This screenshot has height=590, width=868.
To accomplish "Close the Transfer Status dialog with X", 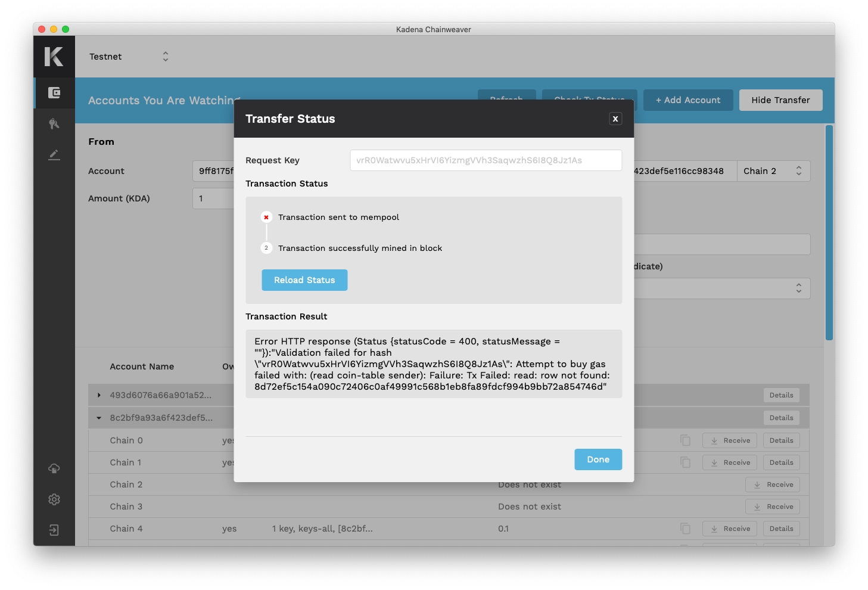I will click(x=615, y=119).
